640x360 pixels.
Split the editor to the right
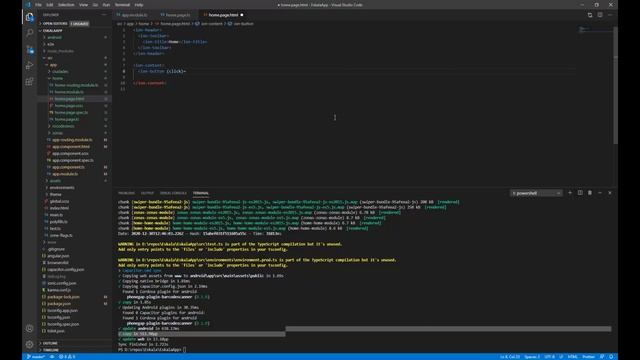click(600, 15)
